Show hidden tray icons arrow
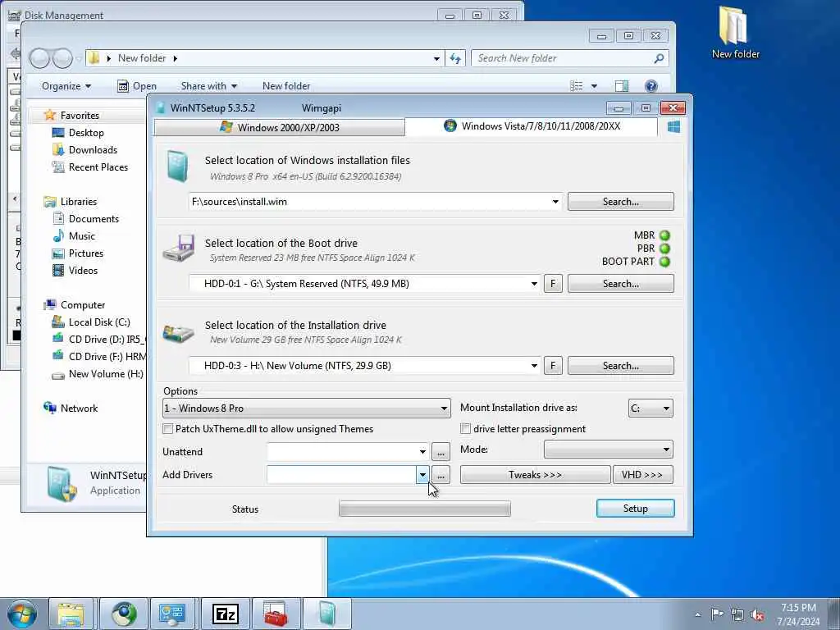 [x=697, y=614]
